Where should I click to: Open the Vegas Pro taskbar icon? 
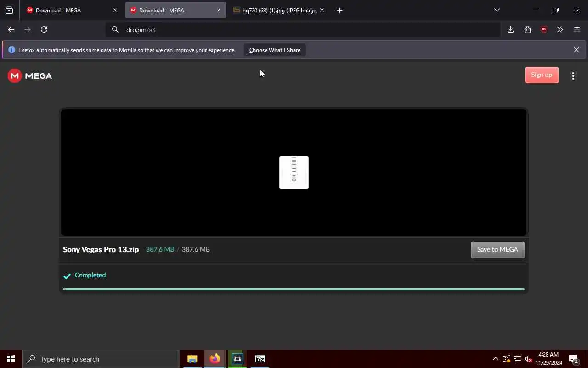click(237, 359)
